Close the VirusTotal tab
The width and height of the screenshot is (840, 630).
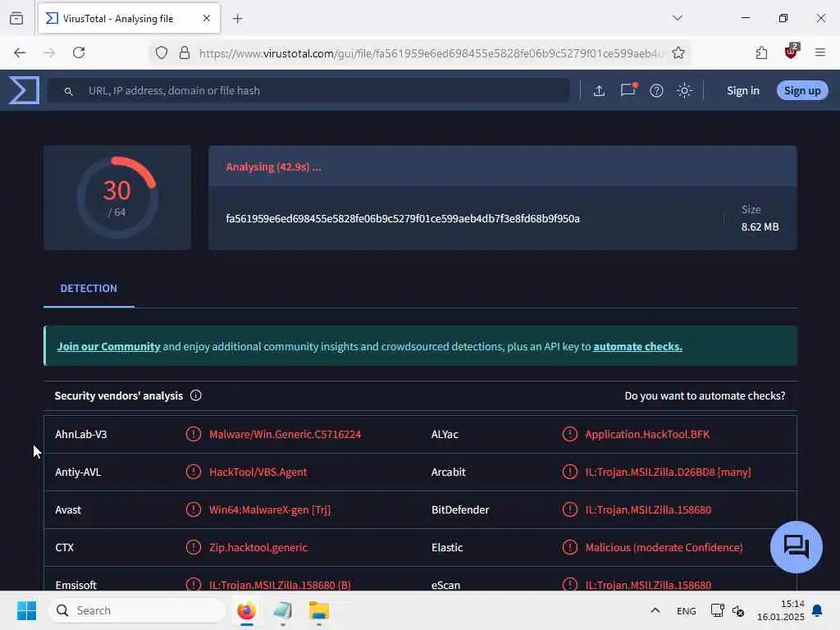[x=207, y=18]
